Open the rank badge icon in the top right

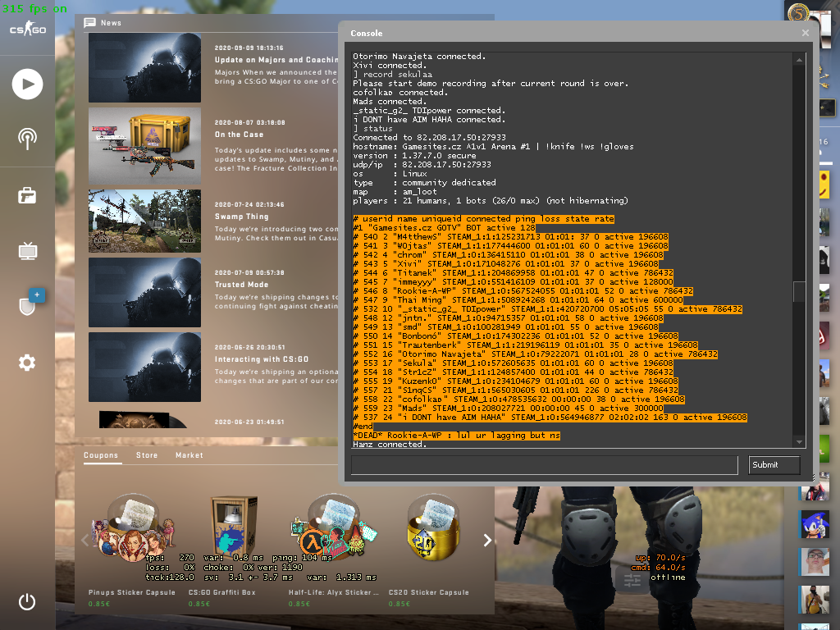[798, 11]
